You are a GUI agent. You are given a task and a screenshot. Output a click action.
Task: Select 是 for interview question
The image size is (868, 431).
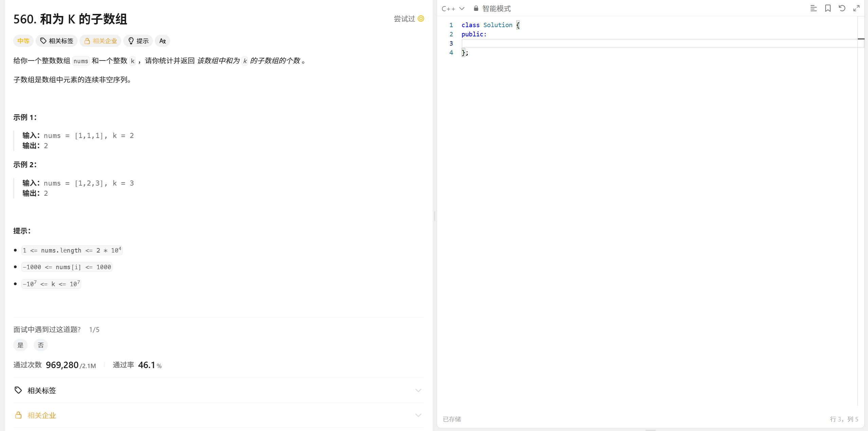[20, 345]
